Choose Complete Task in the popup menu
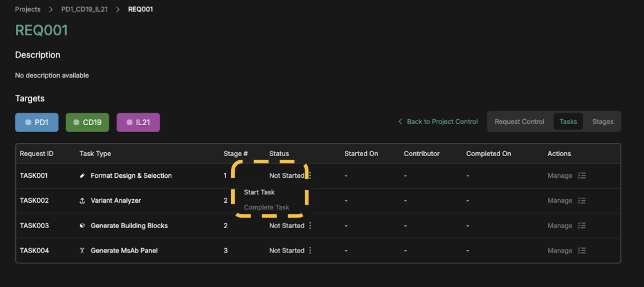 (266, 207)
